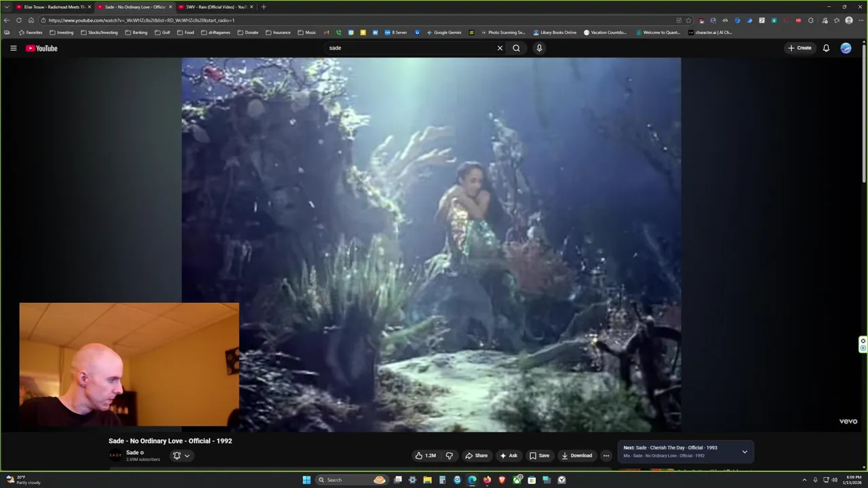Screen dimensions: 868x488
Task: Download the Sade video
Action: [577, 455]
